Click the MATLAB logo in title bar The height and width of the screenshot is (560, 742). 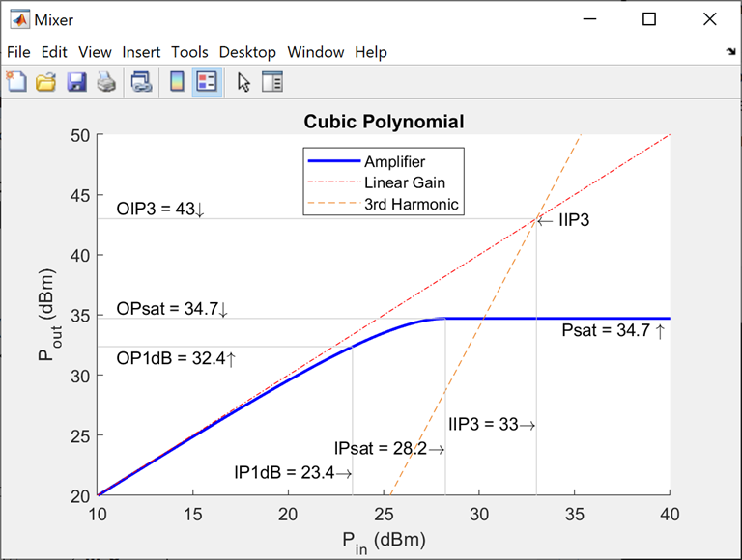[x=19, y=19]
